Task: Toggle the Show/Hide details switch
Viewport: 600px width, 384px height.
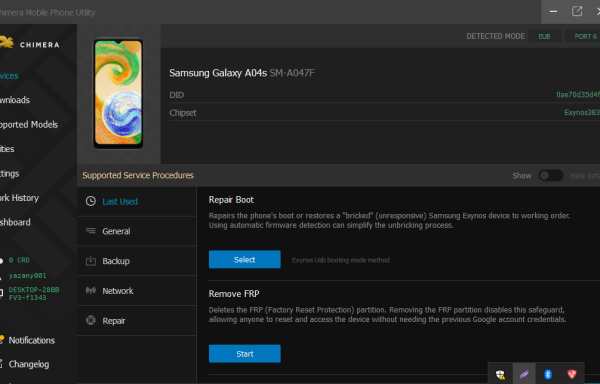Action: pyautogui.click(x=551, y=176)
